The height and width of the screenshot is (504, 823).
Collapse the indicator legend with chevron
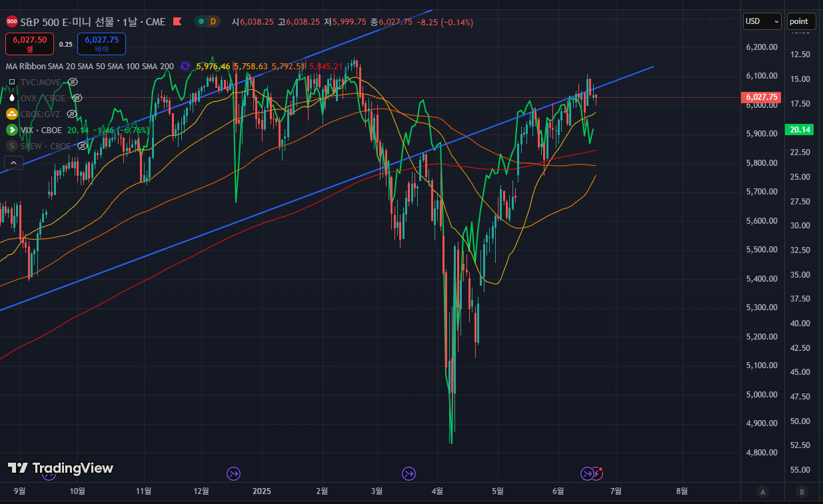13,162
